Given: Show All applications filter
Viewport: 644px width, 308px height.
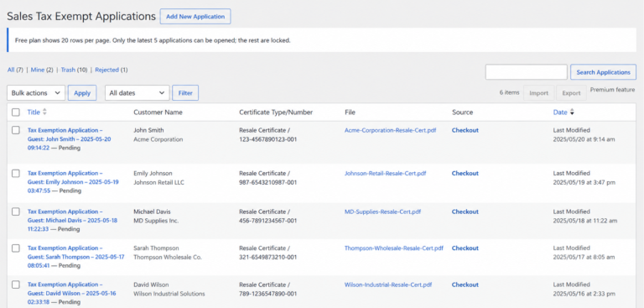Looking at the screenshot, I should 11,70.
